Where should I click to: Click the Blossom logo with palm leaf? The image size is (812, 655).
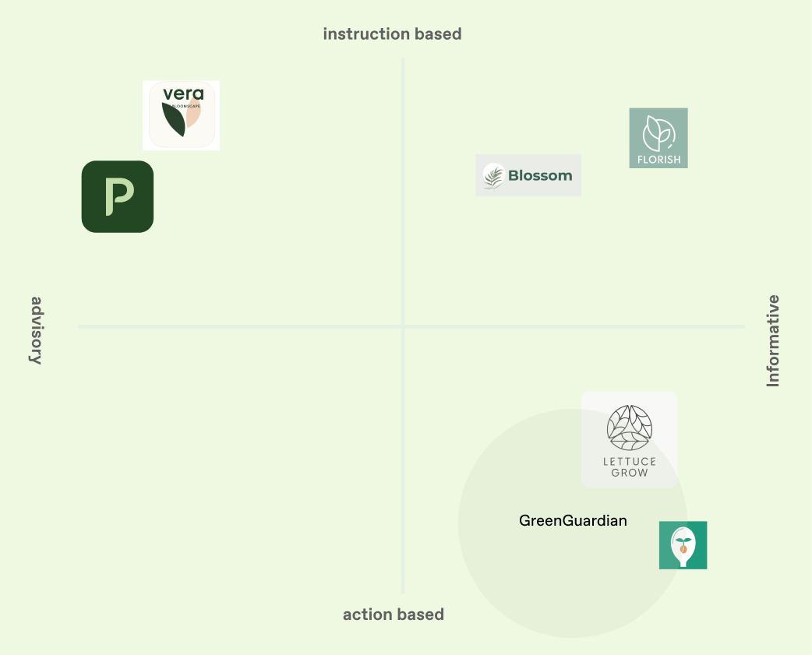(x=528, y=175)
